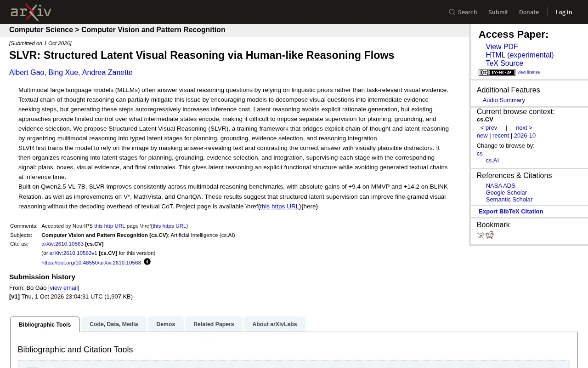The image size is (588, 368).
Task: Switch to the Bibliographic Tools tab
Action: point(45,324)
